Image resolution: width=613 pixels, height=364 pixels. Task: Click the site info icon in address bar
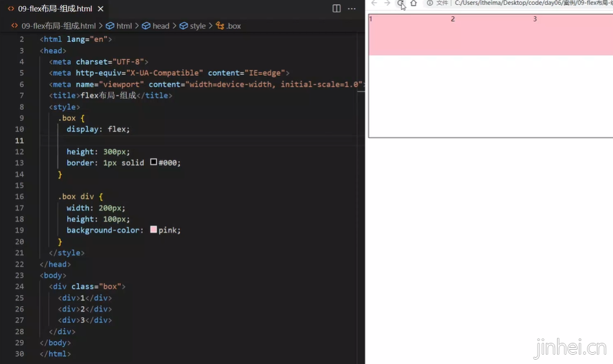point(430,3)
